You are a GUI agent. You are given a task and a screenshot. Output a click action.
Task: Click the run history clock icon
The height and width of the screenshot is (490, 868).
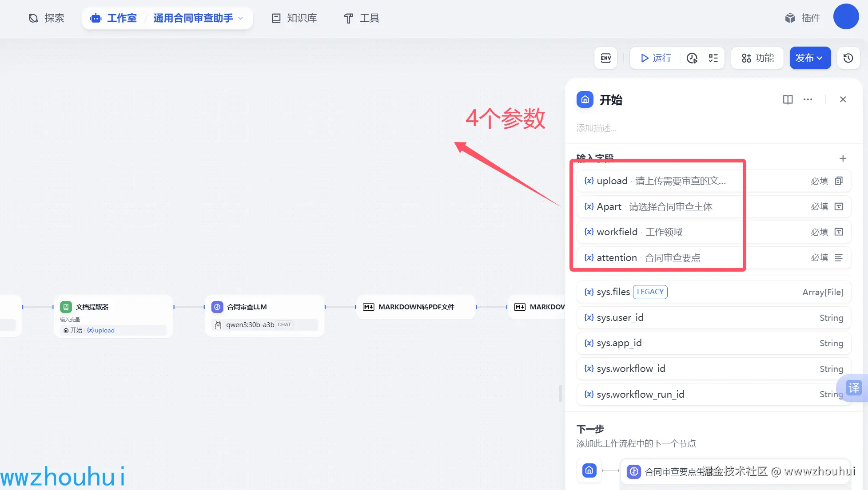click(692, 58)
